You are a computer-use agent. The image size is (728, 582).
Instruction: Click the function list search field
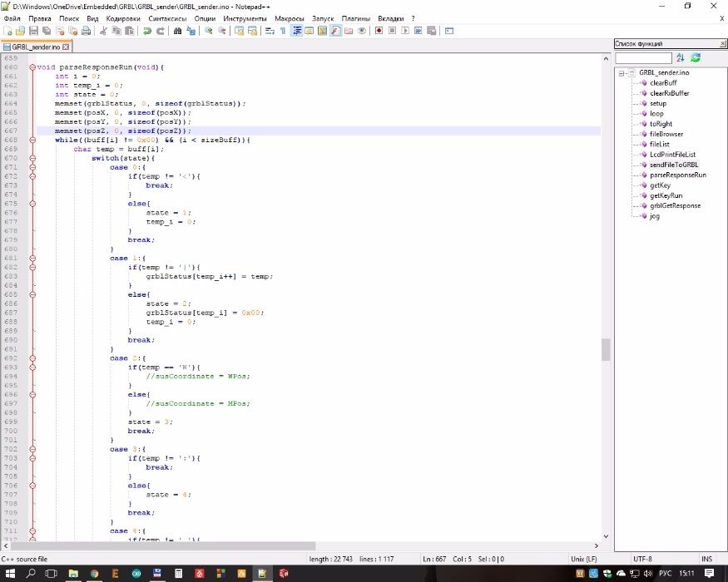click(643, 58)
